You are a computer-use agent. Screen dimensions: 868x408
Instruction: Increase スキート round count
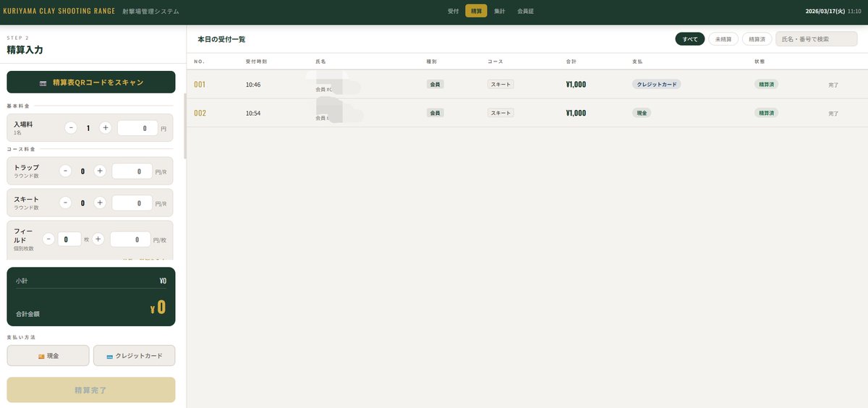tap(100, 203)
